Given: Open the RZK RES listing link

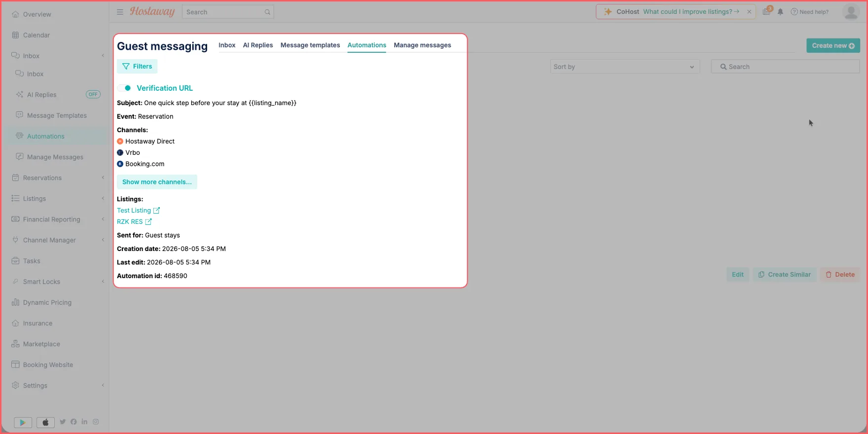Looking at the screenshot, I should [134, 221].
